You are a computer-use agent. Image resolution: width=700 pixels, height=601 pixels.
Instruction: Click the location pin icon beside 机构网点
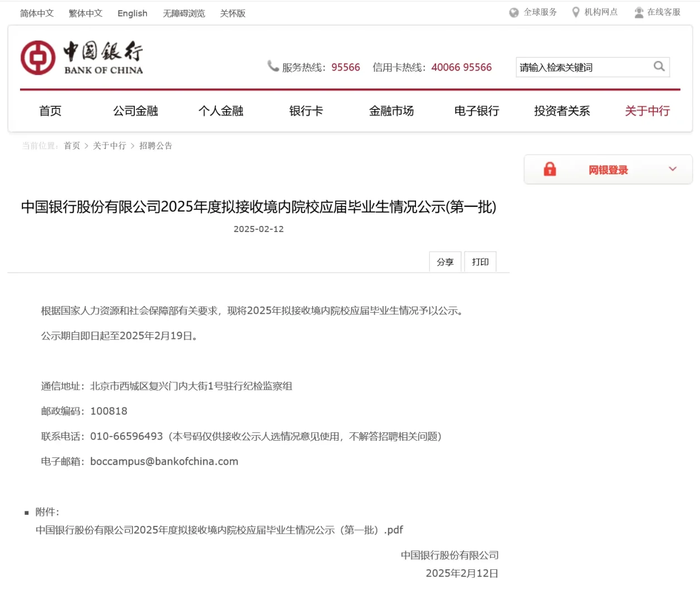(x=576, y=12)
